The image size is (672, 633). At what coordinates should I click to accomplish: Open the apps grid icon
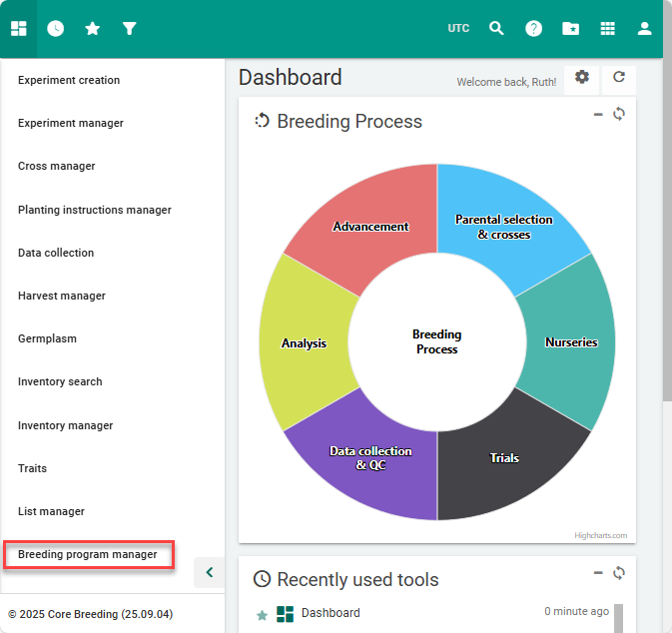pyautogui.click(x=607, y=28)
